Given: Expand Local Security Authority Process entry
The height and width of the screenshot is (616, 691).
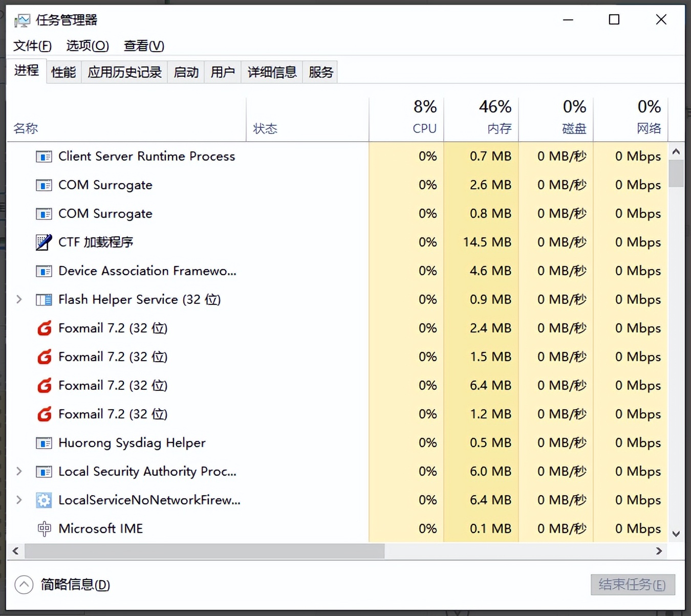Looking at the screenshot, I should (x=19, y=471).
